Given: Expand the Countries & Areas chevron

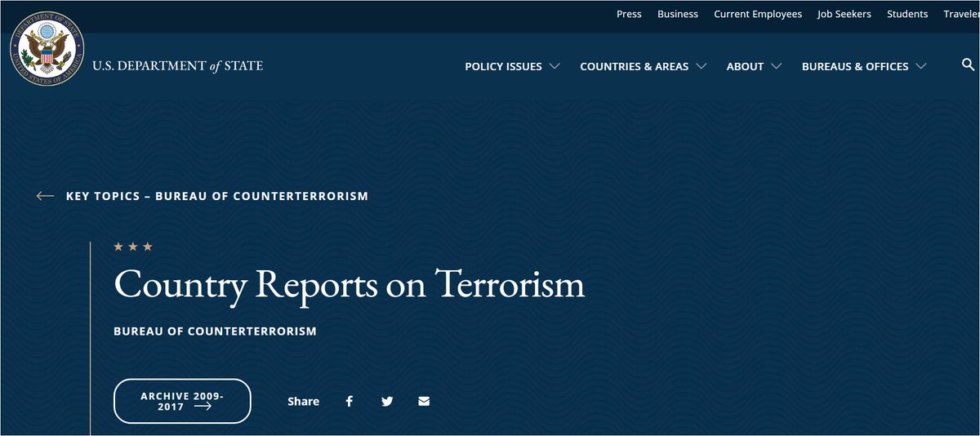Looking at the screenshot, I should coord(701,66).
